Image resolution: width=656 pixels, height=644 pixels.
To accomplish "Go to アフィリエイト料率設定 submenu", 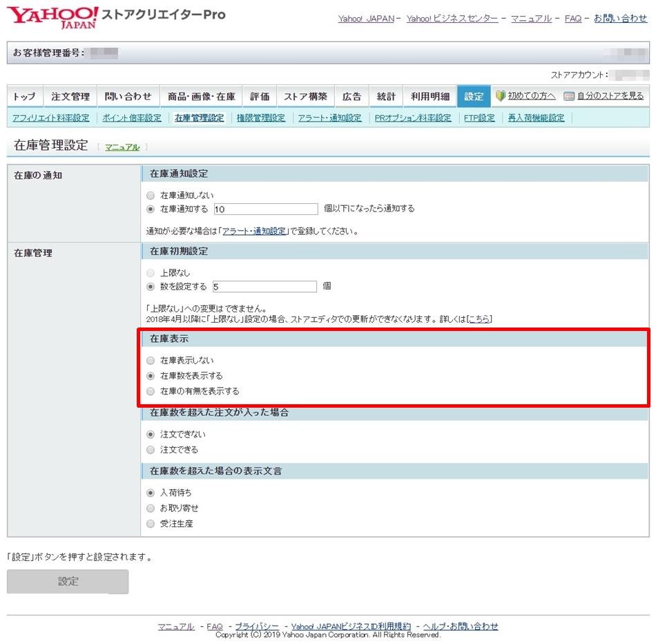I will coord(51,118).
